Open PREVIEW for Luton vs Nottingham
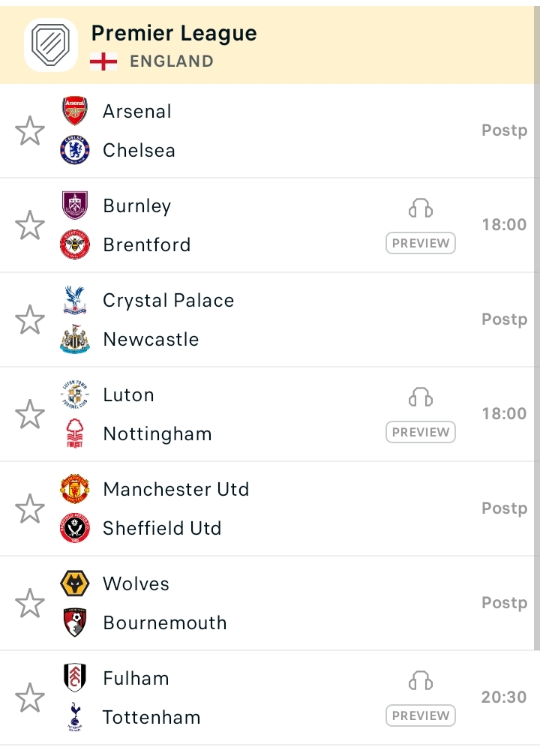 pyautogui.click(x=421, y=432)
